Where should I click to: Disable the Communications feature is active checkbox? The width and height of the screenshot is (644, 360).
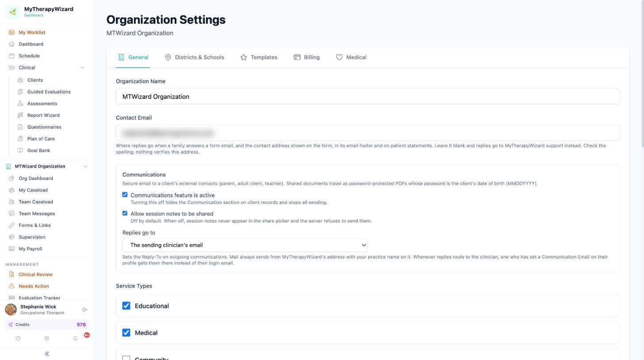125,195
